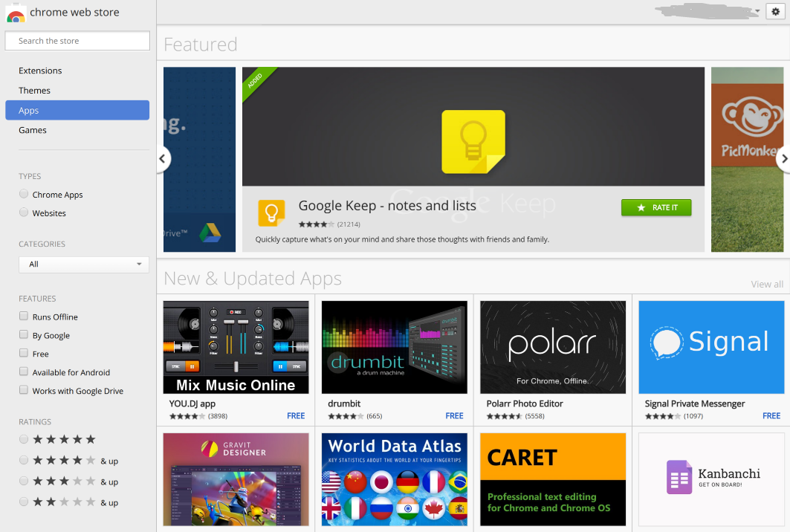Click the drumbit title link
Image resolution: width=790 pixels, height=532 pixels.
pyautogui.click(x=344, y=403)
